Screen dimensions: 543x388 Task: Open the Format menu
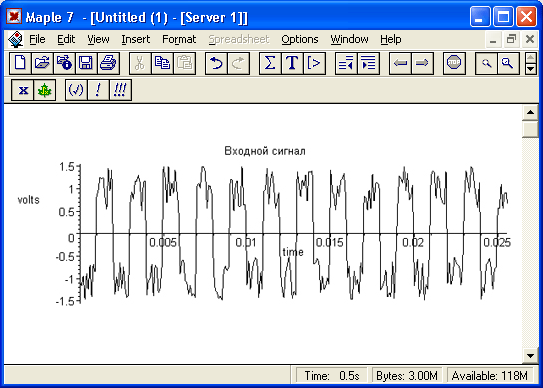(179, 39)
